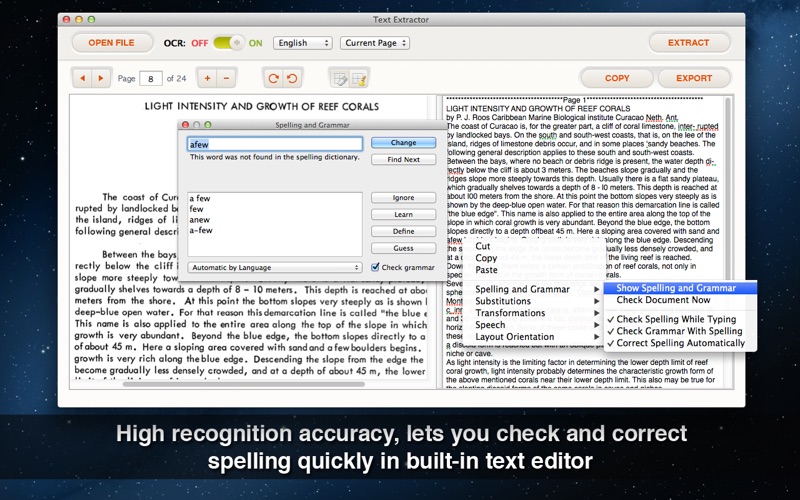Viewport: 800px width, 500px height.
Task: Open the Automatic by Language dropdown
Action: [x=274, y=267]
